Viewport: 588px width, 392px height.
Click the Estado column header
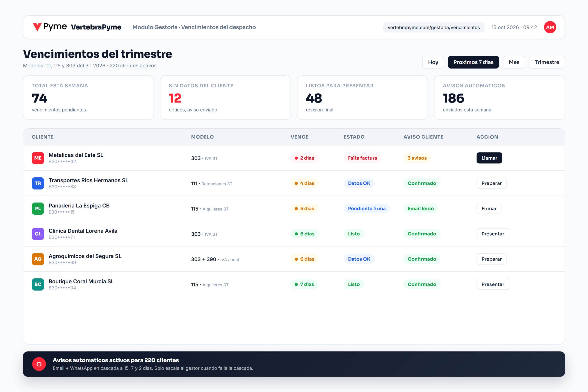354,137
